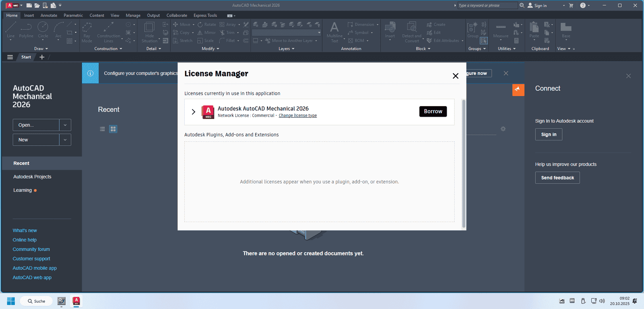Click the Construction Lines tool
Screen dimensions: 644x309
108,32
